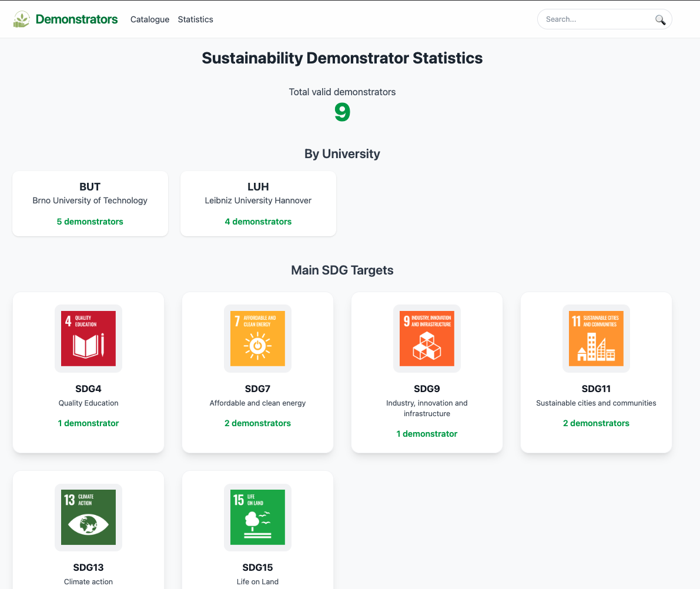Viewport: 700px width, 589px height.
Task: Click 1 demonstrator under SDG9
Action: coord(427,434)
